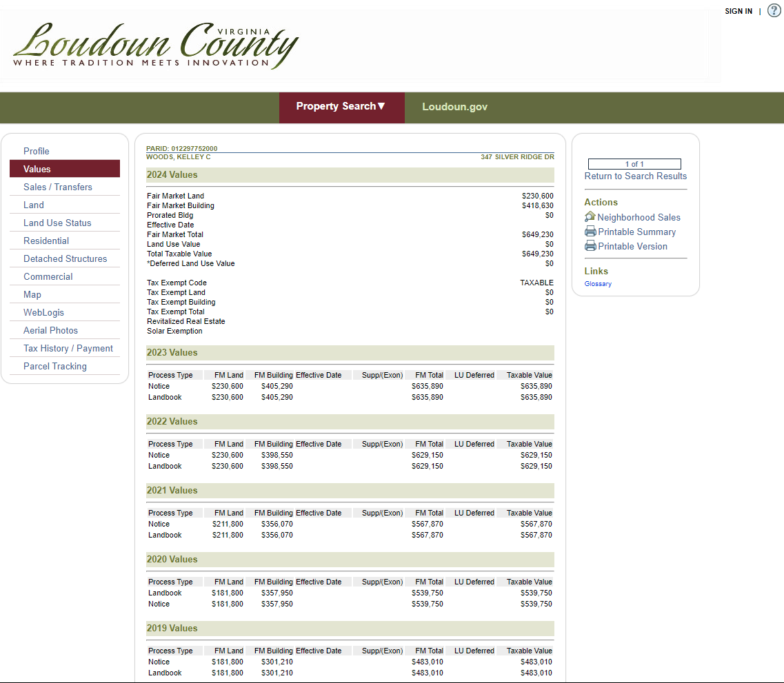Click Return to Search Results link

click(x=636, y=176)
